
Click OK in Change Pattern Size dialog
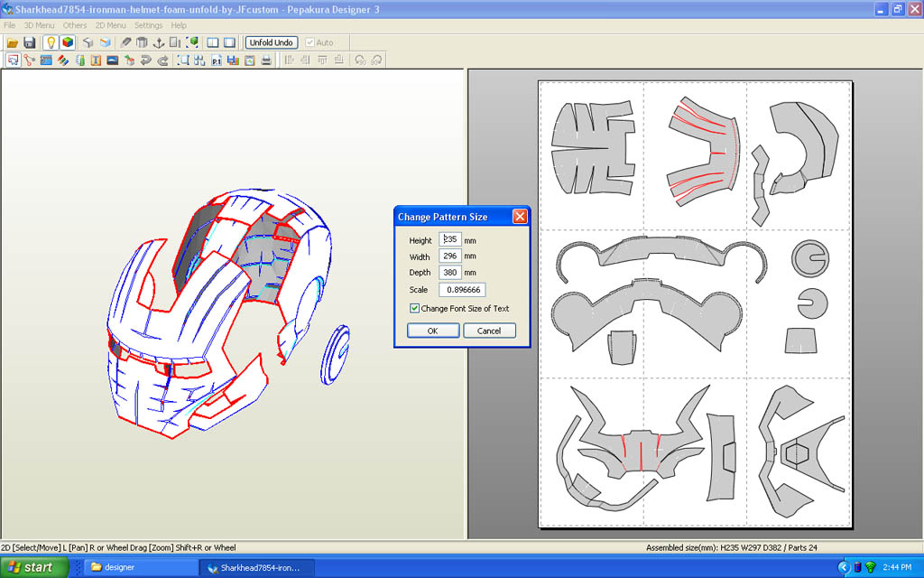click(x=432, y=331)
